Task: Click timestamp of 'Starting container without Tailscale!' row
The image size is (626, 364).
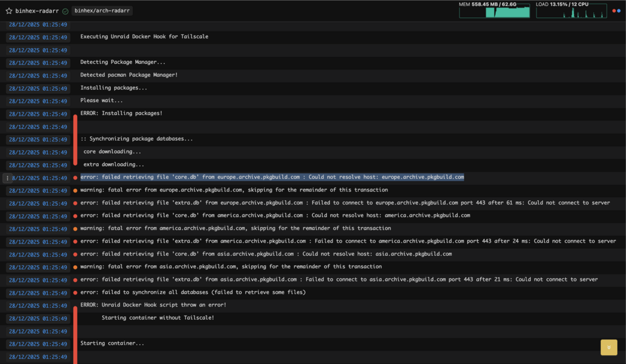Action: click(38, 318)
